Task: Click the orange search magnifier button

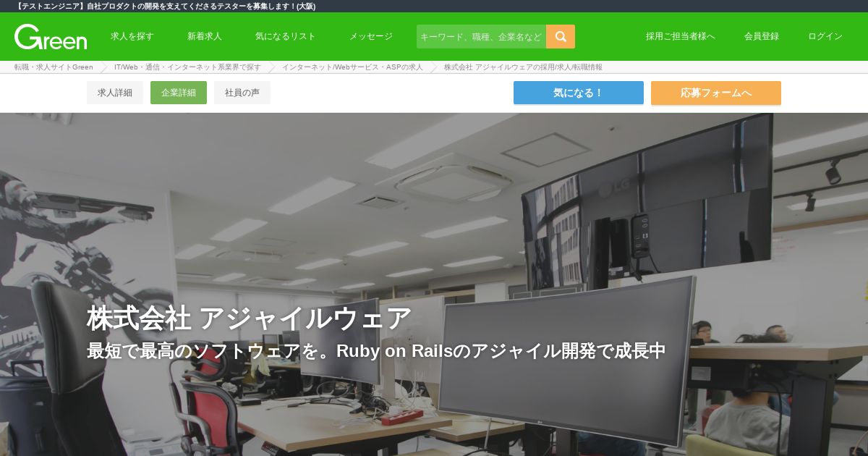Action: point(561,36)
